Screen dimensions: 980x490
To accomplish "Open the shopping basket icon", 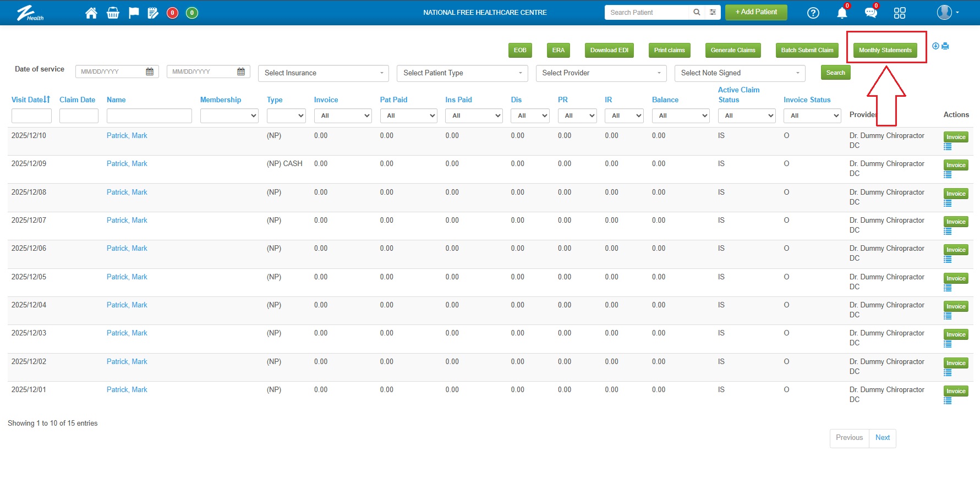I will [113, 13].
